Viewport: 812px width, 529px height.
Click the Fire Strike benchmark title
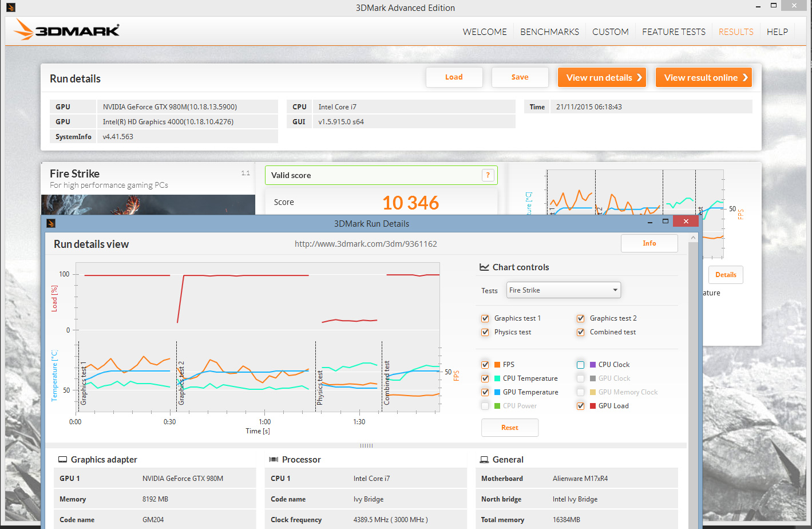74,173
